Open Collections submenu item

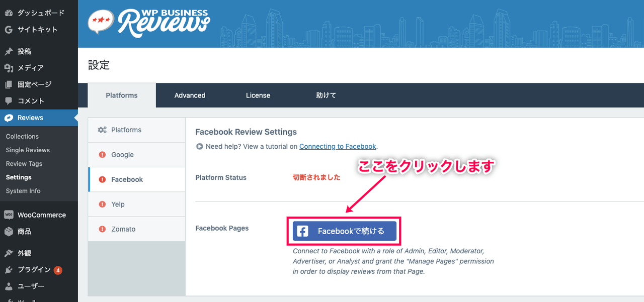pyautogui.click(x=22, y=136)
